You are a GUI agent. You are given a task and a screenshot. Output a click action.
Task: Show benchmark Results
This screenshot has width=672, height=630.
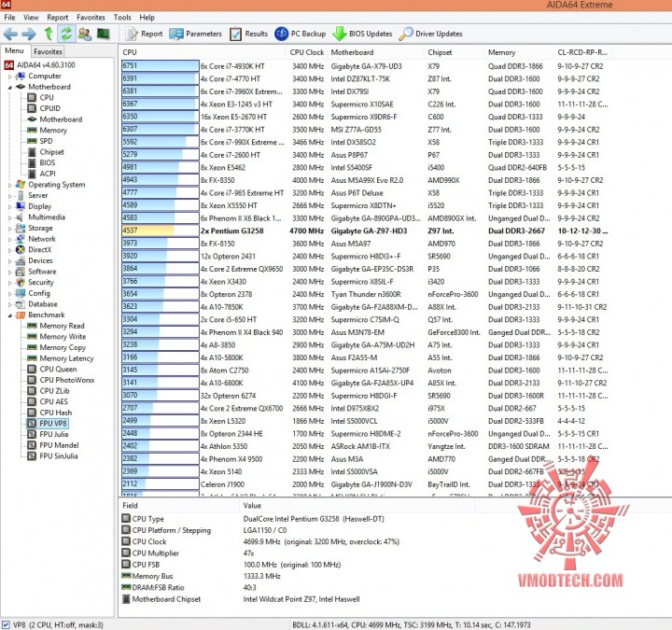click(248, 34)
